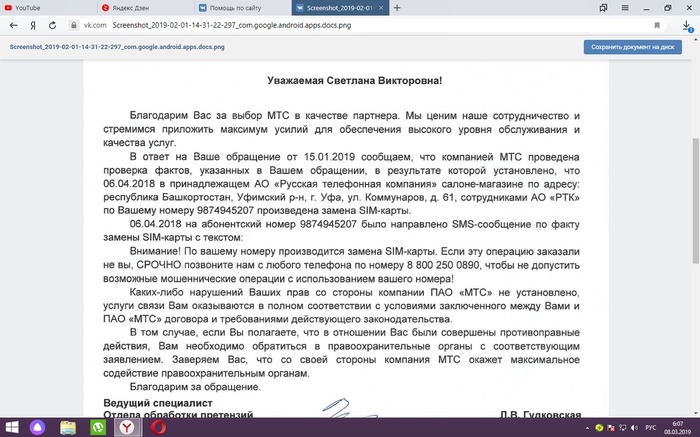Close the active Screenshot tab
Viewport: 700px width, 437px height.
click(x=379, y=7)
